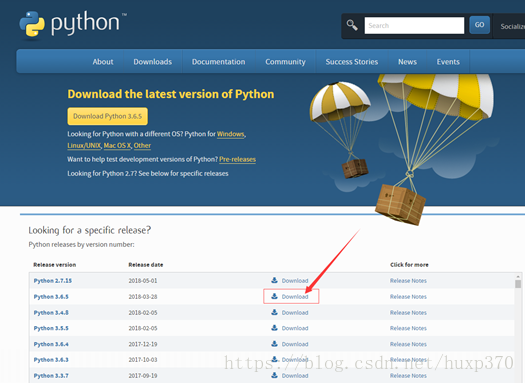525x383 pixels.
Task: Click the 'Click for more' column header
Action: (409, 265)
